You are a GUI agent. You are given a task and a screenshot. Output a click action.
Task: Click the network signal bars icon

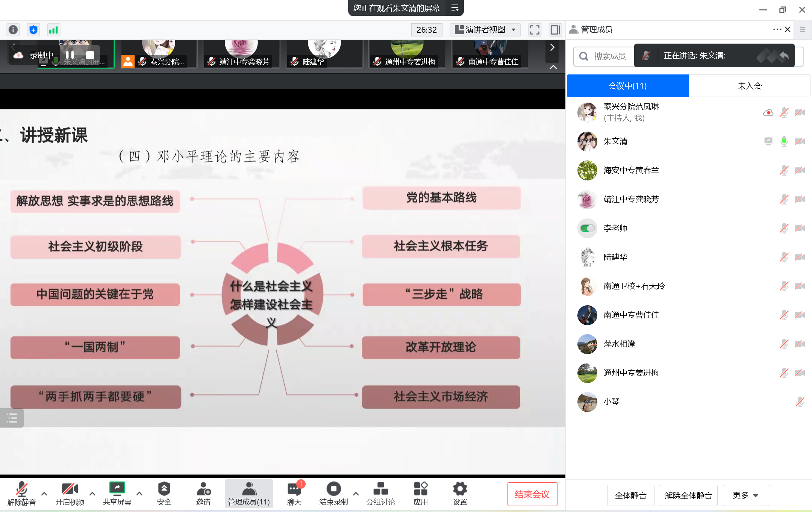click(x=53, y=30)
